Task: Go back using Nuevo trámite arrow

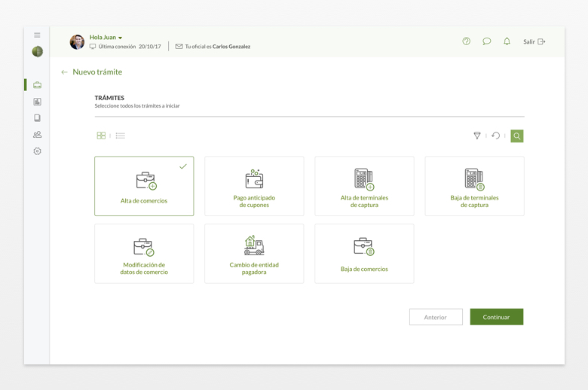Action: pos(64,72)
